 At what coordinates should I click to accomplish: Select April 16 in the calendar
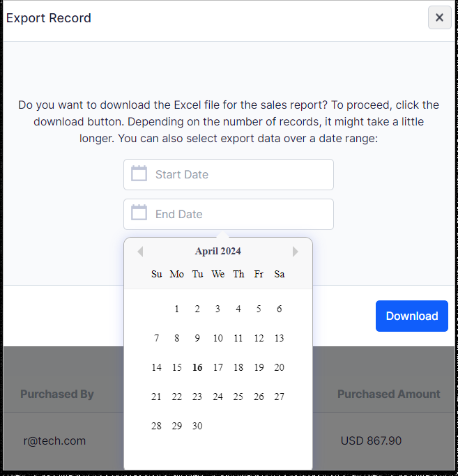(x=197, y=367)
